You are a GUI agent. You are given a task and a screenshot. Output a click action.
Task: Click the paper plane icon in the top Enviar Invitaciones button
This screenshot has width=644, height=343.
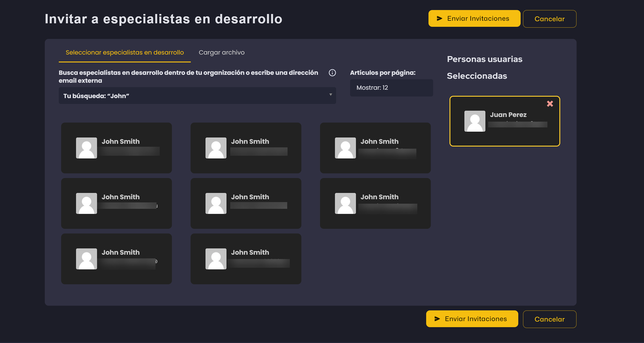pyautogui.click(x=440, y=19)
